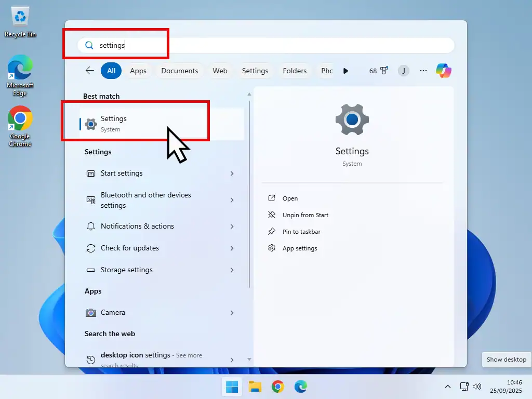Launch Edge from the taskbar
532x399 pixels.
point(301,387)
